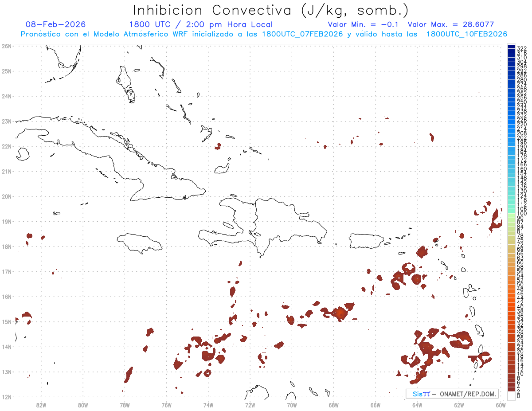This screenshot has width=532, height=411.
Task: Select the longitude label "64W"
Action: tap(417, 404)
